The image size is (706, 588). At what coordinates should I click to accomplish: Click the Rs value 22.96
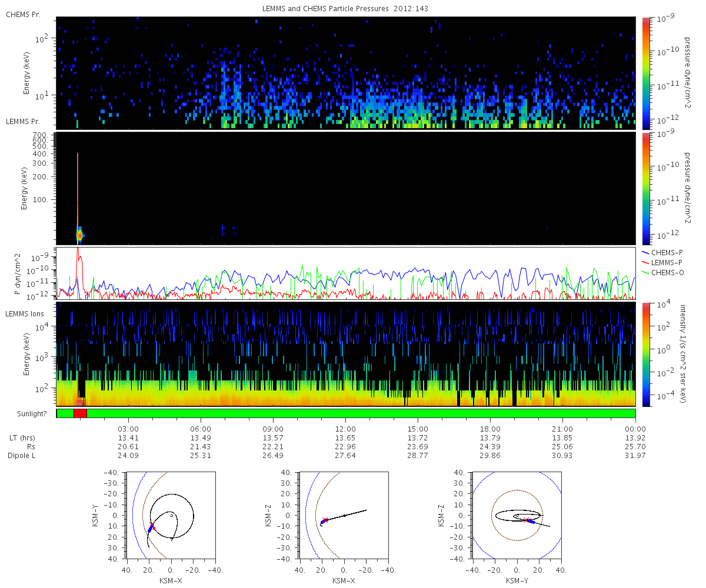coord(345,447)
